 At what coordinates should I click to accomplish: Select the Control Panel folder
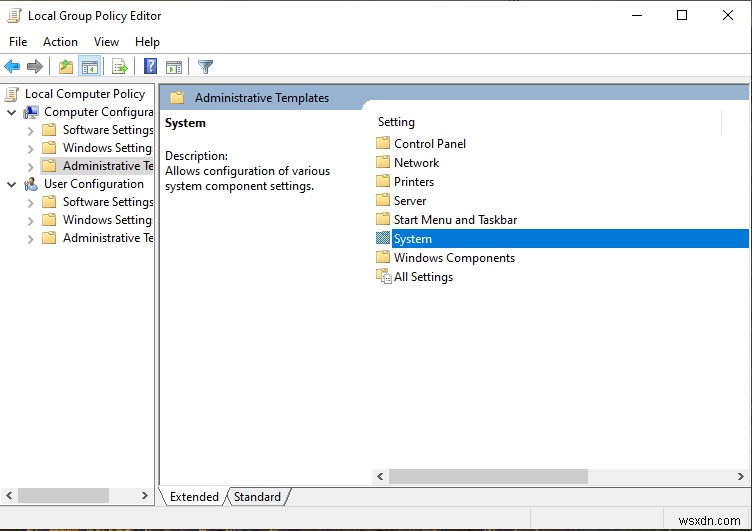pos(430,144)
